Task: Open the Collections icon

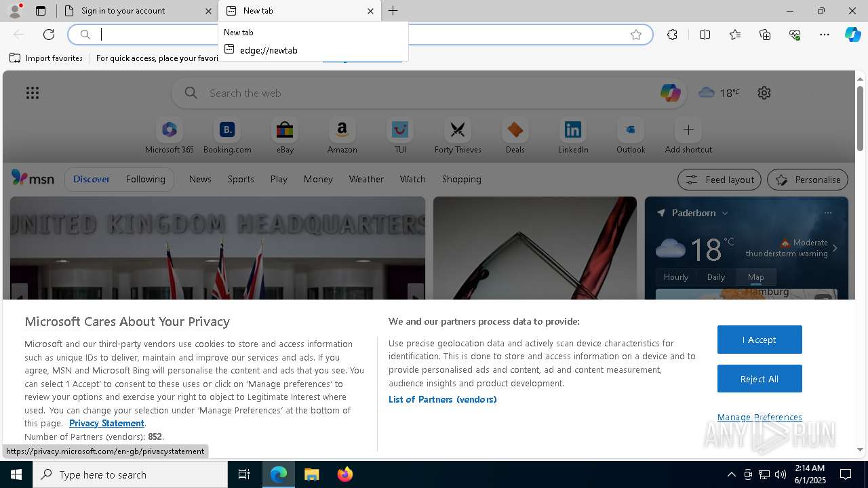Action: pyautogui.click(x=765, y=35)
